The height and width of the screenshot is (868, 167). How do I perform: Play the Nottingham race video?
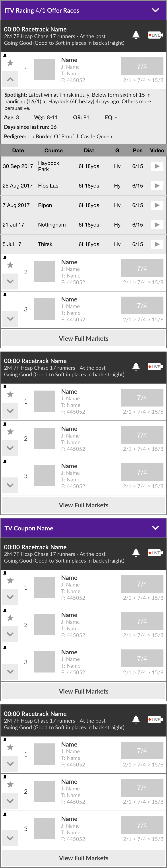[157, 225]
